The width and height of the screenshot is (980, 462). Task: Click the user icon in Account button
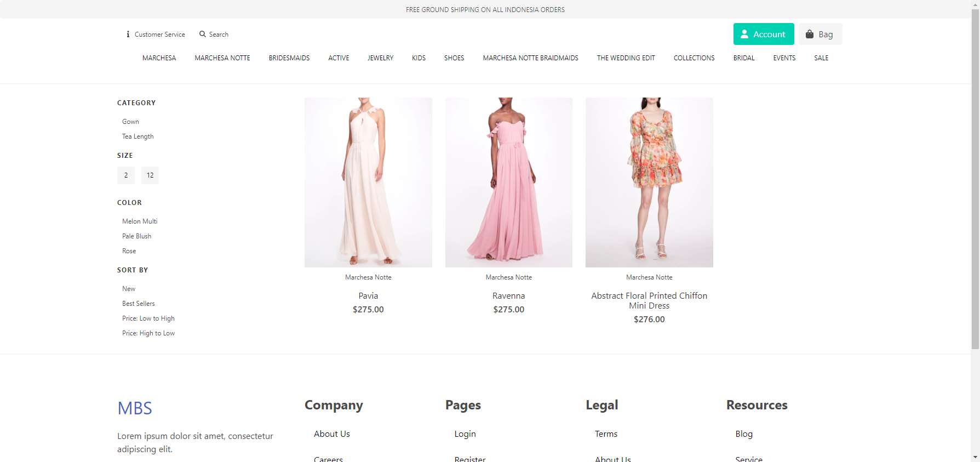pyautogui.click(x=744, y=34)
